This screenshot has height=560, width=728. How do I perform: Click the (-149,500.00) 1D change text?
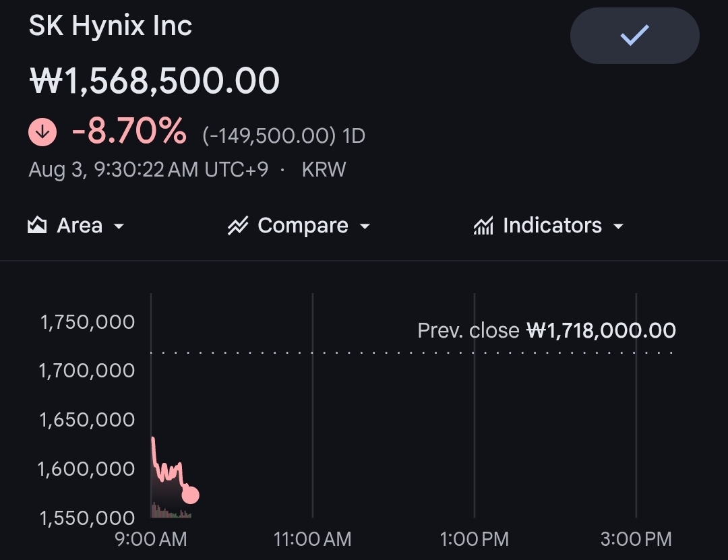coord(284,135)
